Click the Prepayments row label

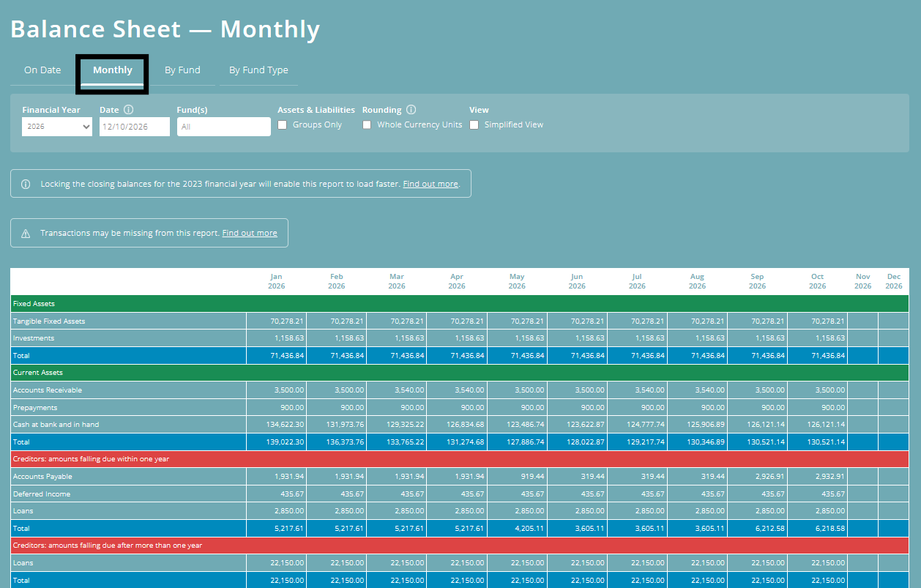pyautogui.click(x=35, y=407)
